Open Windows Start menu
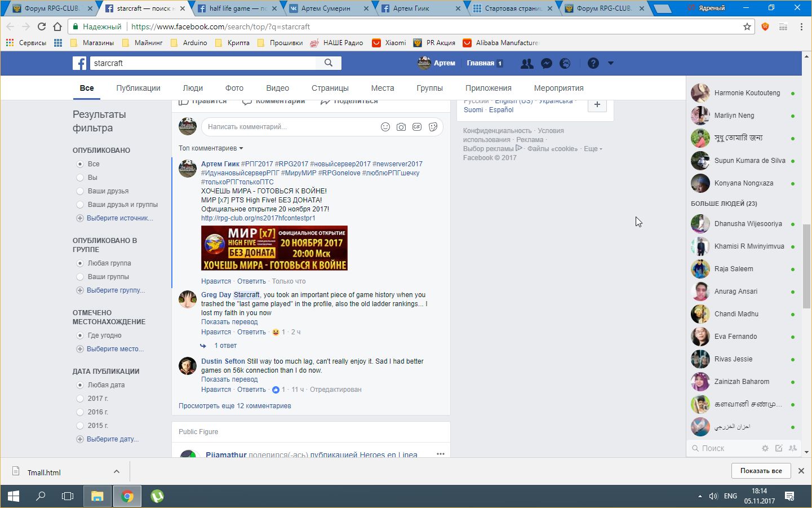Image resolution: width=812 pixels, height=508 pixels. [x=14, y=496]
